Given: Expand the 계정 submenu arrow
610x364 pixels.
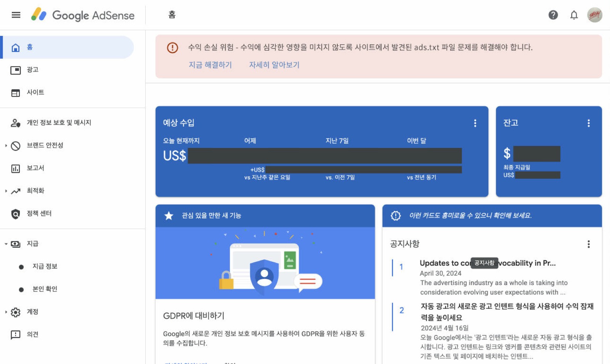Looking at the screenshot, I should pyautogui.click(x=6, y=312).
